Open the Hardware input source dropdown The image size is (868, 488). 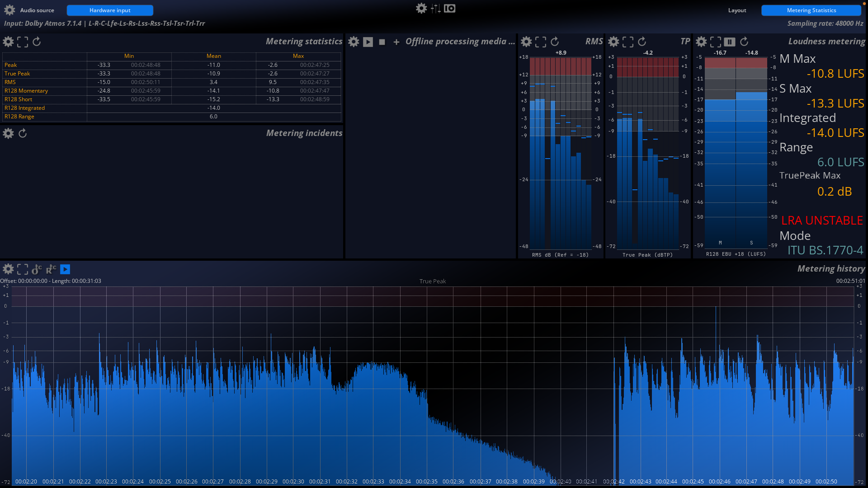[110, 10]
